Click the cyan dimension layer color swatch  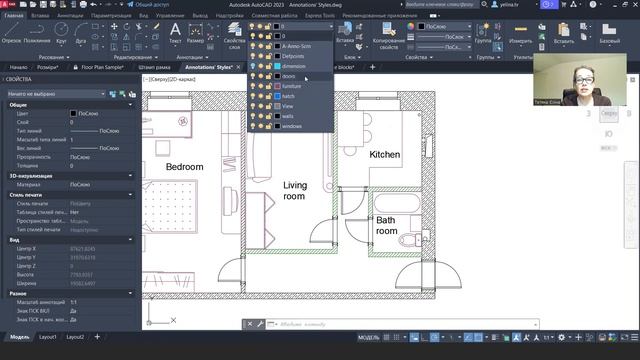278,66
